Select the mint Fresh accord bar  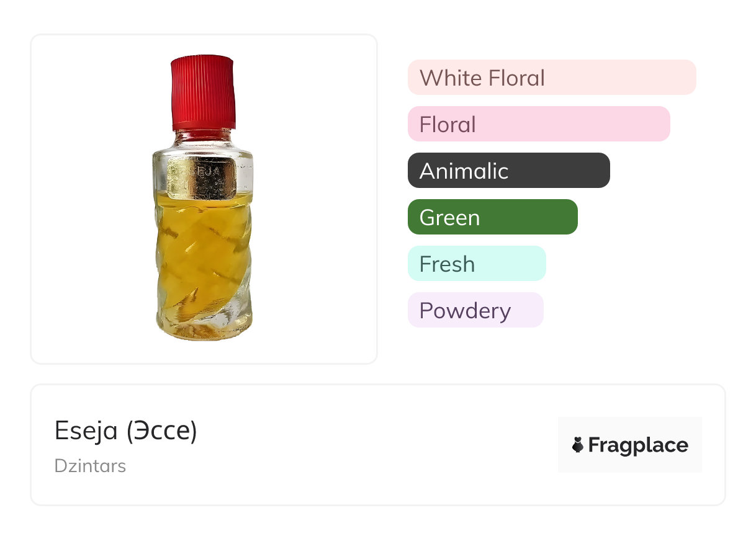pos(476,264)
